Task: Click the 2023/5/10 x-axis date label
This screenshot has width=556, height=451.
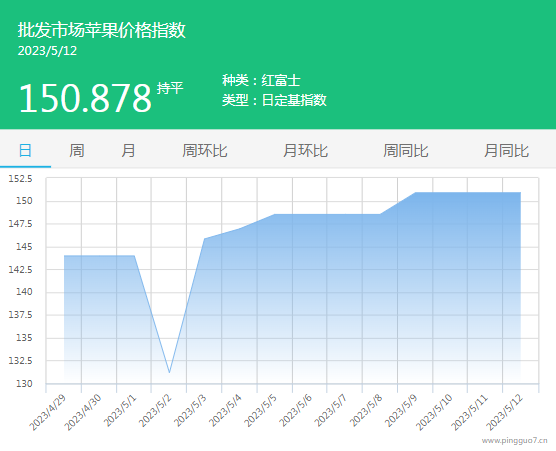Action: pyautogui.click(x=434, y=412)
